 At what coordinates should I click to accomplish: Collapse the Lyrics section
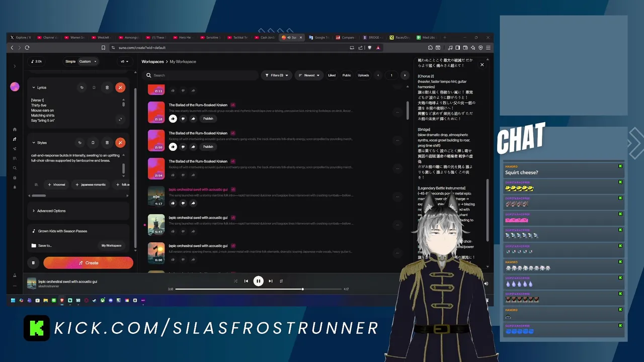pos(34,87)
